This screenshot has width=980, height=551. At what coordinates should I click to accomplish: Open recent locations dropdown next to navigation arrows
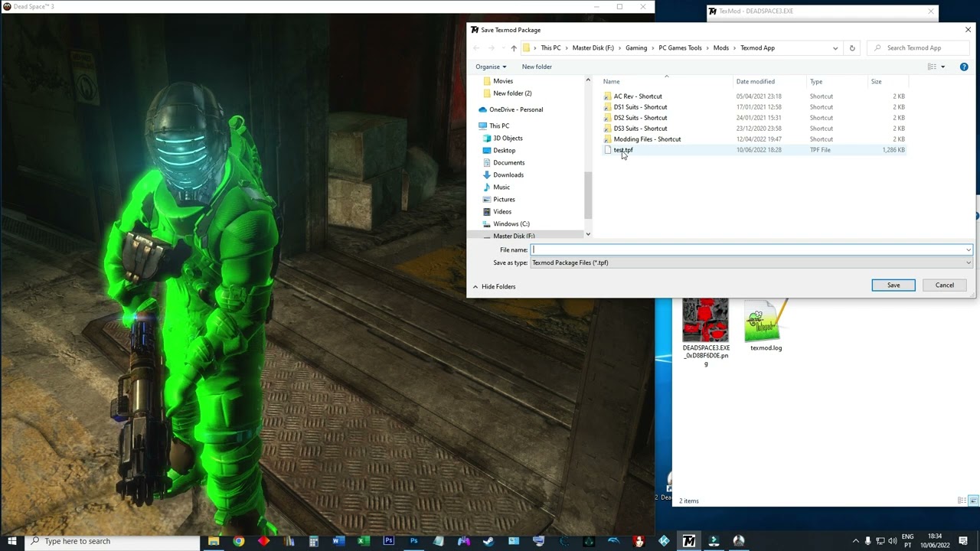click(x=502, y=48)
